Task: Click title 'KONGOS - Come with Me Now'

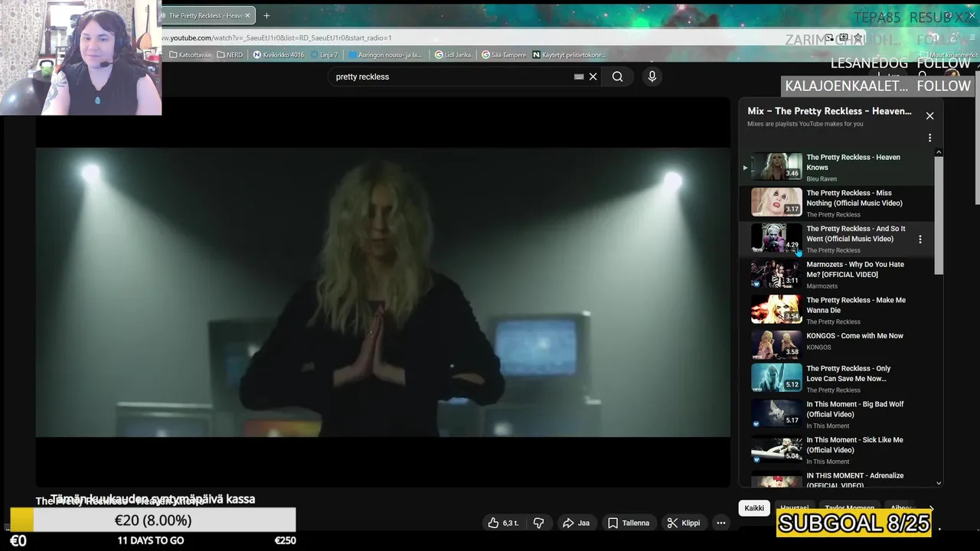Action: tap(854, 336)
